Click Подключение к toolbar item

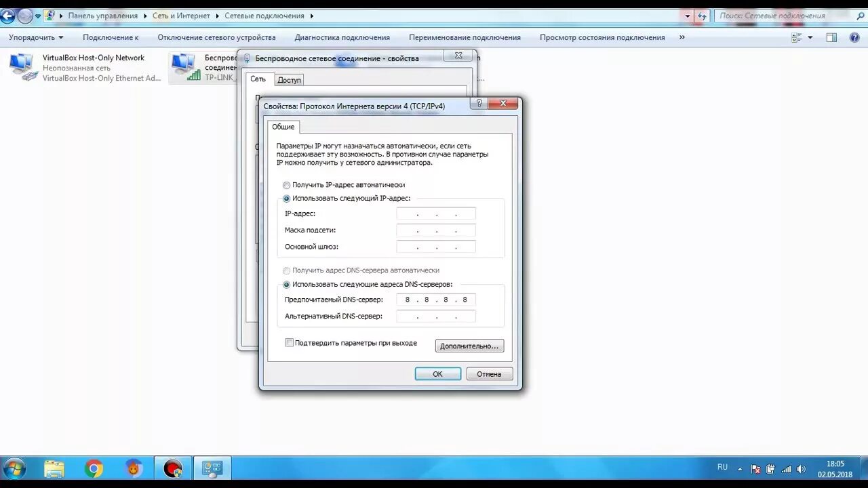111,37
